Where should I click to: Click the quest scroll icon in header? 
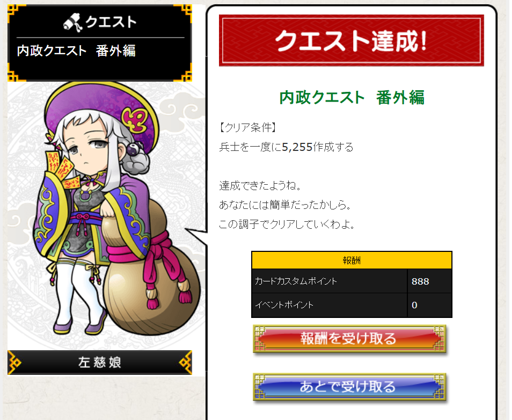(x=72, y=23)
